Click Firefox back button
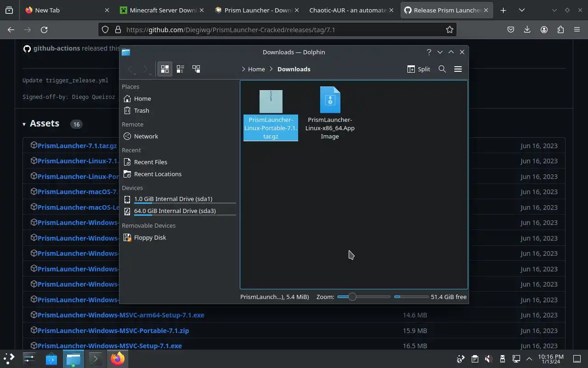This screenshot has height=368, width=588. [11, 29]
